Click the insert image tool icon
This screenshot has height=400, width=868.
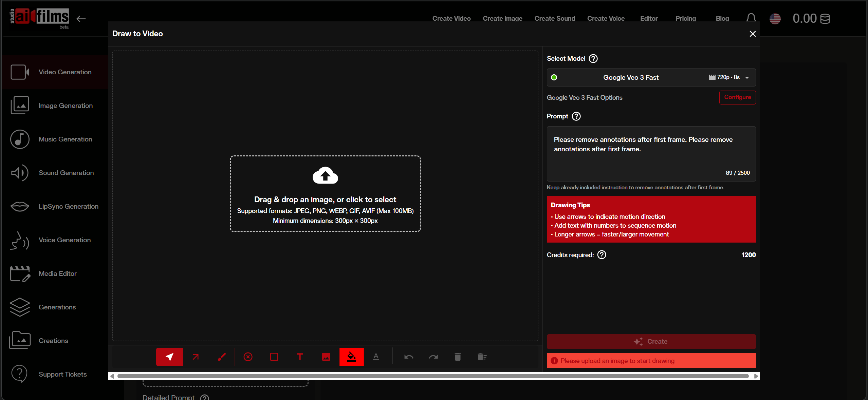pyautogui.click(x=326, y=357)
